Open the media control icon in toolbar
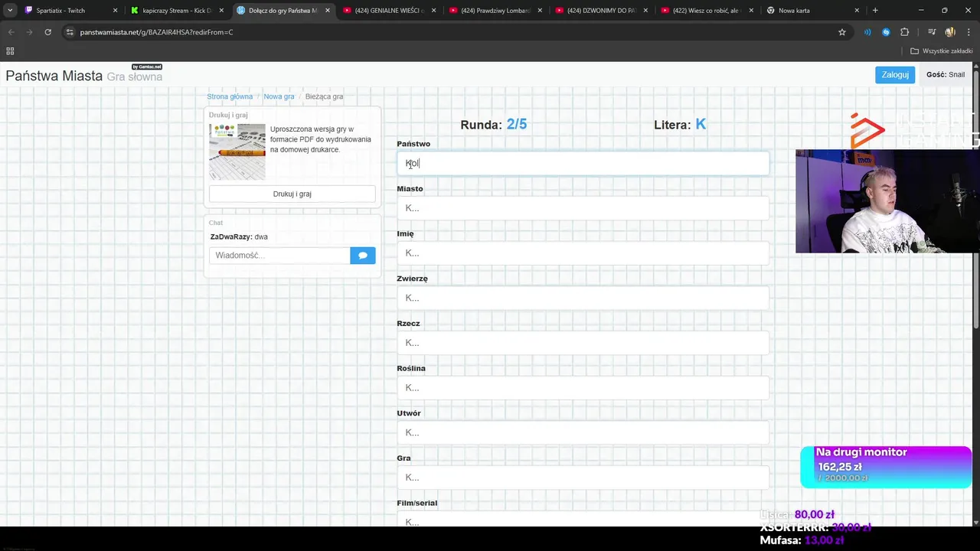This screenshot has width=980, height=551. pyautogui.click(x=932, y=32)
